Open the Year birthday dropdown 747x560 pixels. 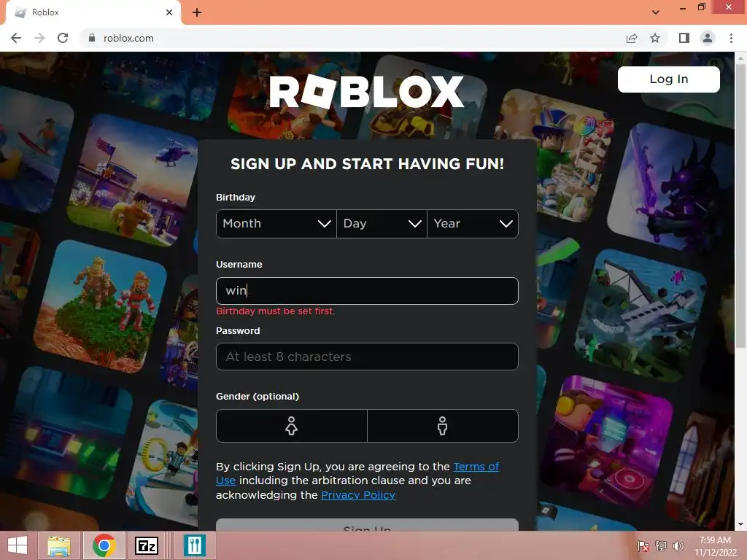click(473, 223)
